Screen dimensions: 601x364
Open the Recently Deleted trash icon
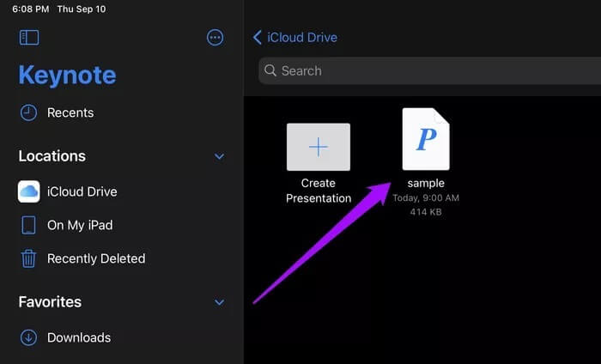tap(28, 258)
